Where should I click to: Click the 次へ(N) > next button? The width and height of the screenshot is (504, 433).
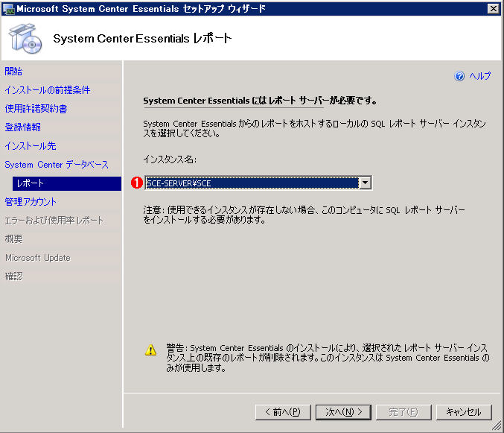[343, 412]
